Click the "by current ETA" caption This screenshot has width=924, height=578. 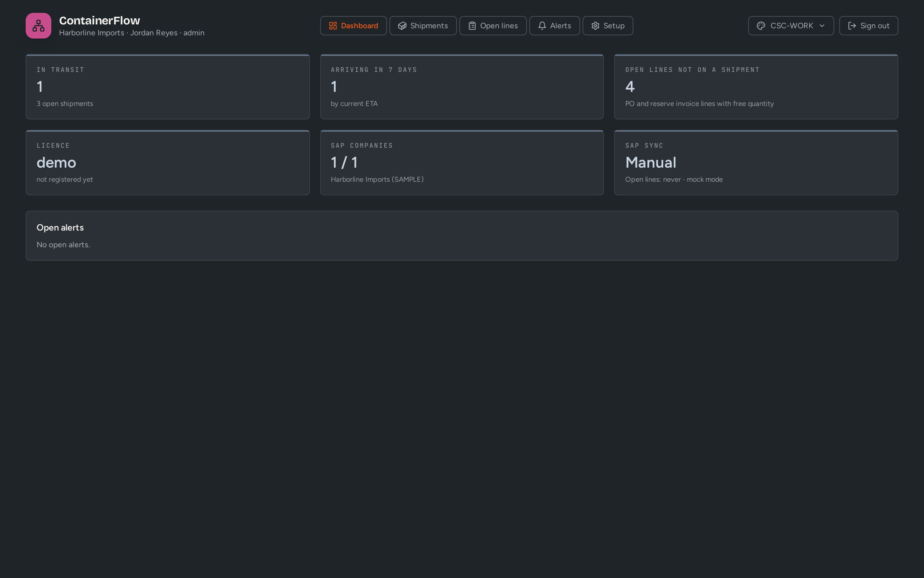point(354,104)
